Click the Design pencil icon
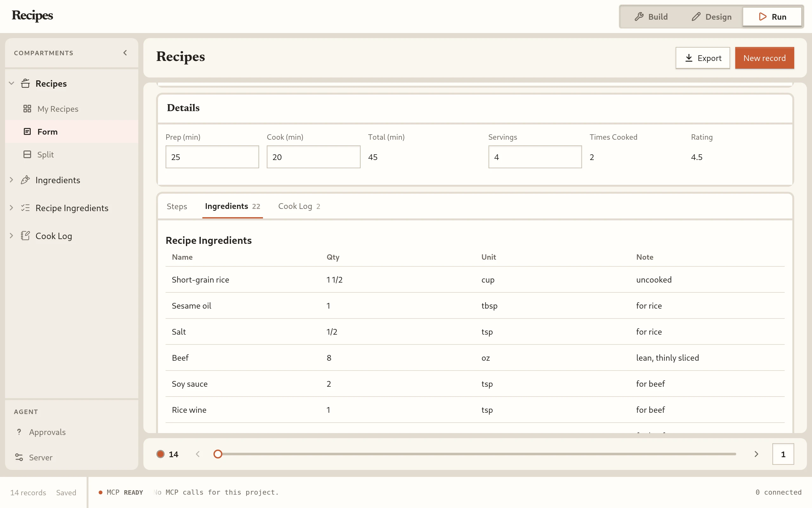The width and height of the screenshot is (812, 508). coord(696,17)
